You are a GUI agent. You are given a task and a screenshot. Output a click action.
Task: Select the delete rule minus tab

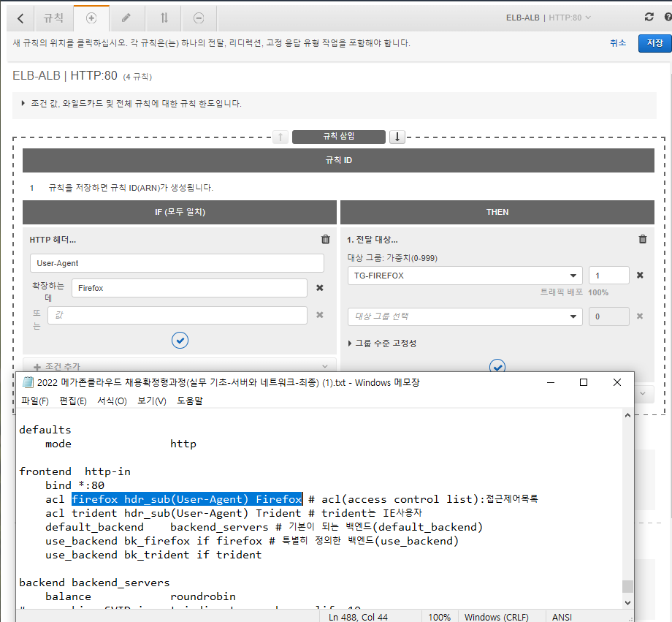[199, 18]
